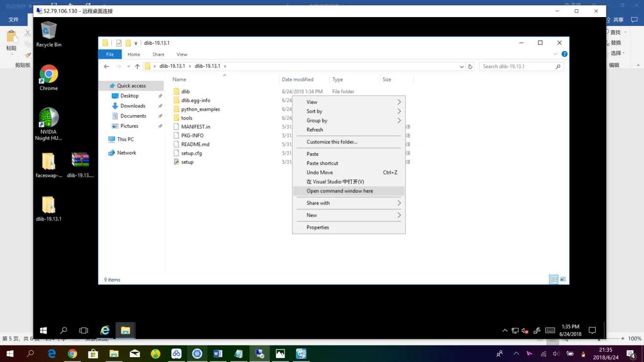Open Properties from context menu
644x362 pixels.
coord(349,227)
